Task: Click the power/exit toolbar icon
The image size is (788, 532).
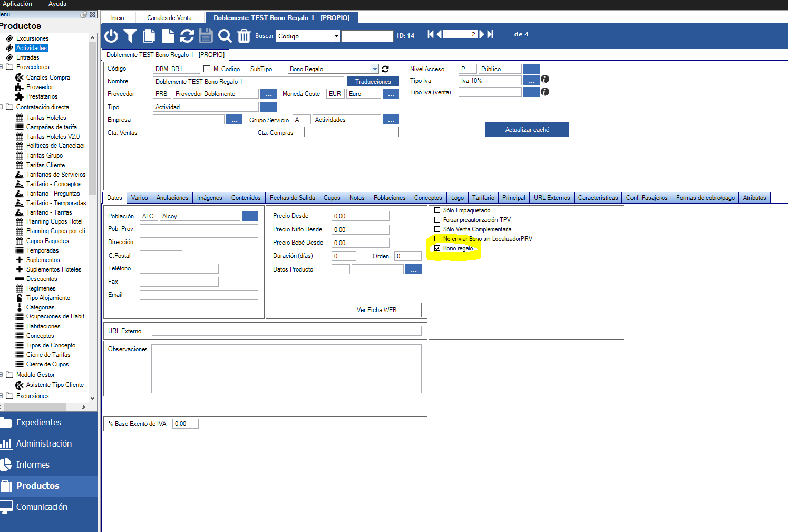Action: click(111, 36)
